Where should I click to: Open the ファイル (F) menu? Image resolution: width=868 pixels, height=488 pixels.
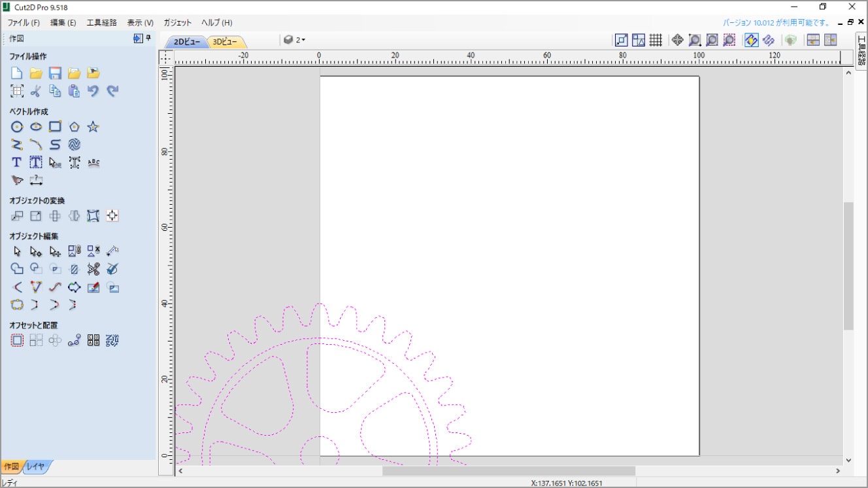point(24,22)
